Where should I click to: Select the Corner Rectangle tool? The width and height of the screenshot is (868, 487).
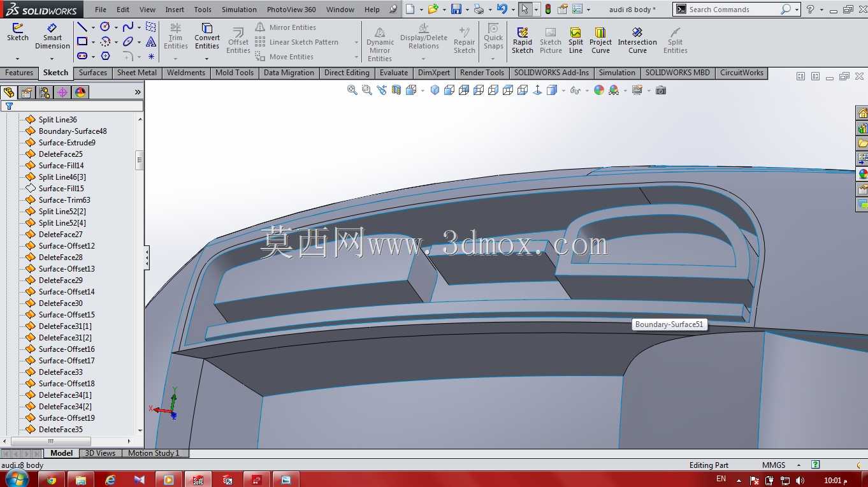[x=82, y=41]
